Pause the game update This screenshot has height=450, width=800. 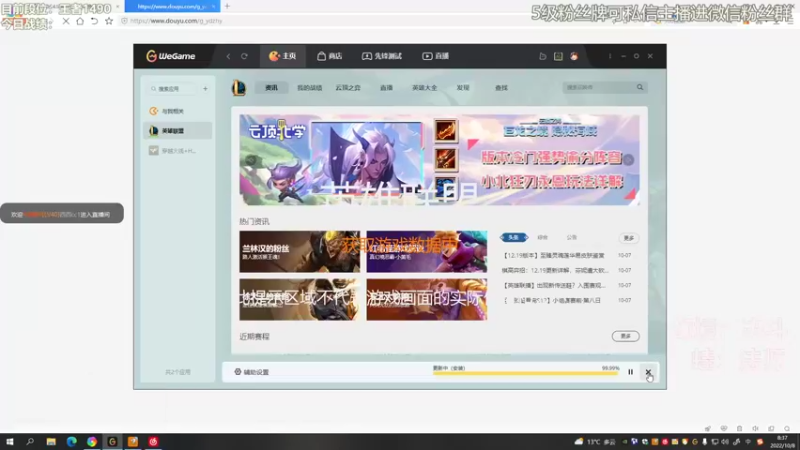tap(631, 372)
